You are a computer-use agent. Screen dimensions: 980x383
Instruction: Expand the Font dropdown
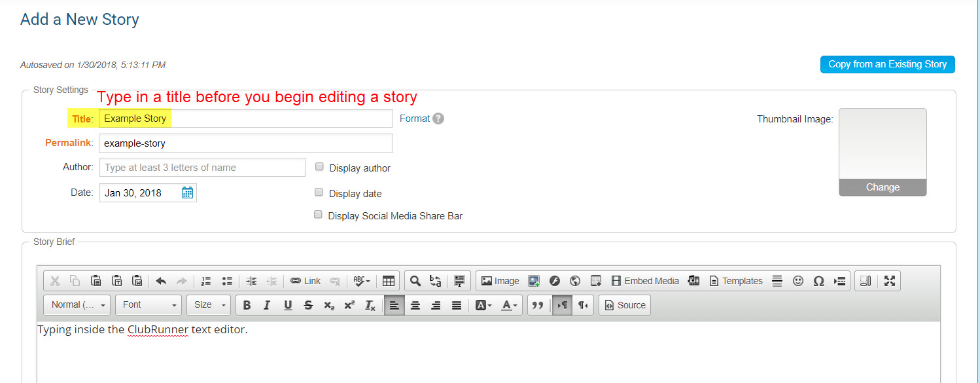(149, 305)
